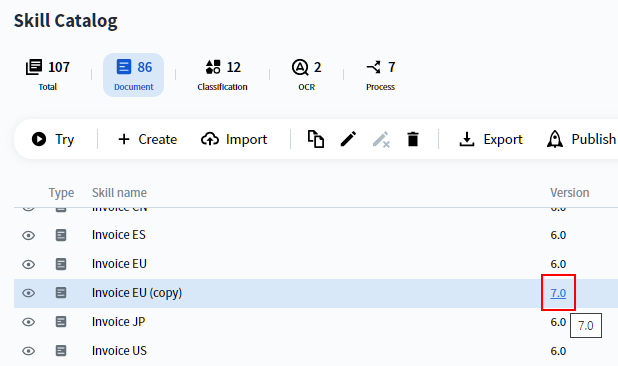This screenshot has width=618, height=366.
Task: Select the Total 107 filter tab
Action: (x=48, y=75)
